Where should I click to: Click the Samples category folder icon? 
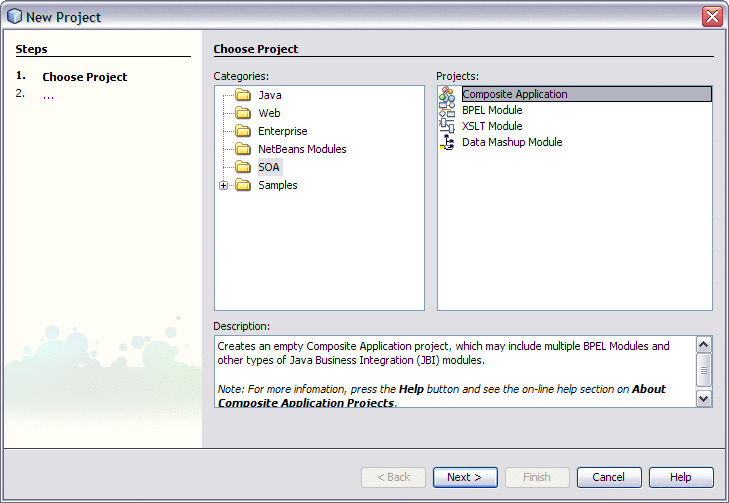(243, 185)
